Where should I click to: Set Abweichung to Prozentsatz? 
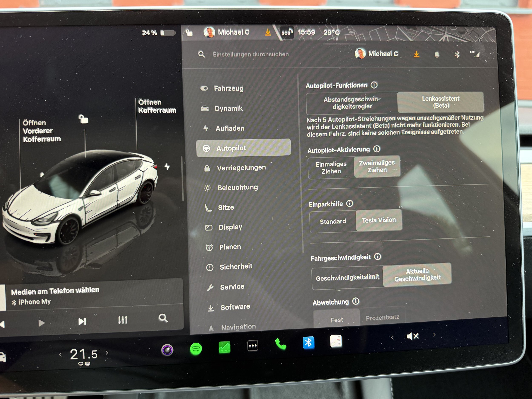(x=382, y=317)
